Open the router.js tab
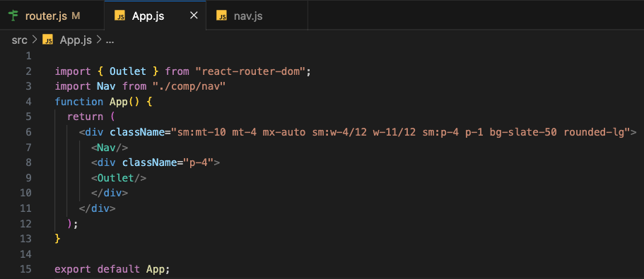Image resolution: width=644 pixels, height=279 pixels. [x=52, y=16]
